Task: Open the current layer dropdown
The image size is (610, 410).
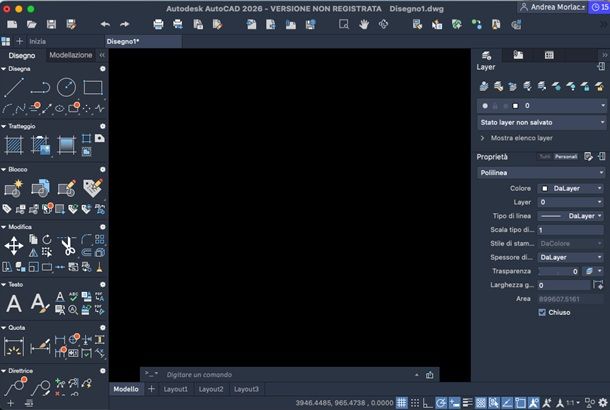Action: [542, 105]
